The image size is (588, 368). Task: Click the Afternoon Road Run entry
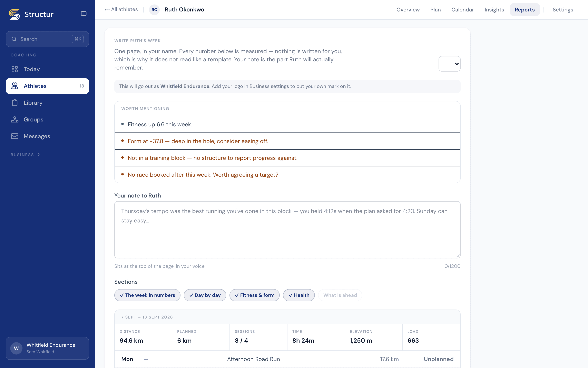pos(253,359)
